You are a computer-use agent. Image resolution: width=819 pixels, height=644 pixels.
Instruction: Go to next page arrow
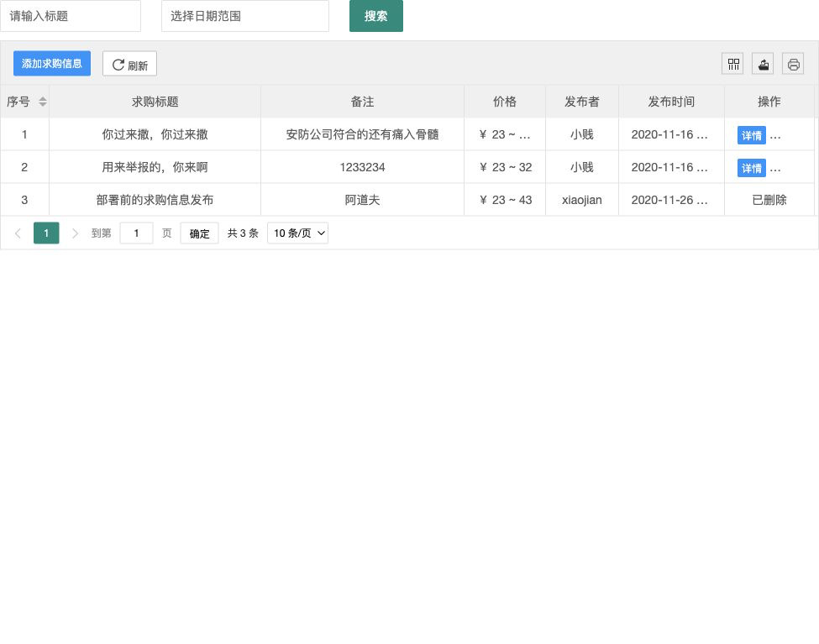click(75, 233)
